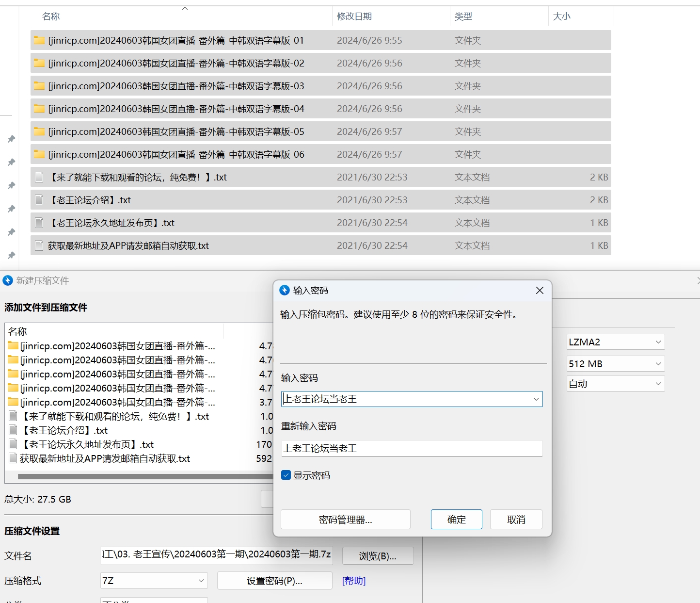Viewport: 700px width, 603px height.
Task: Sort Explorer by 类型 column header
Action: point(463,16)
